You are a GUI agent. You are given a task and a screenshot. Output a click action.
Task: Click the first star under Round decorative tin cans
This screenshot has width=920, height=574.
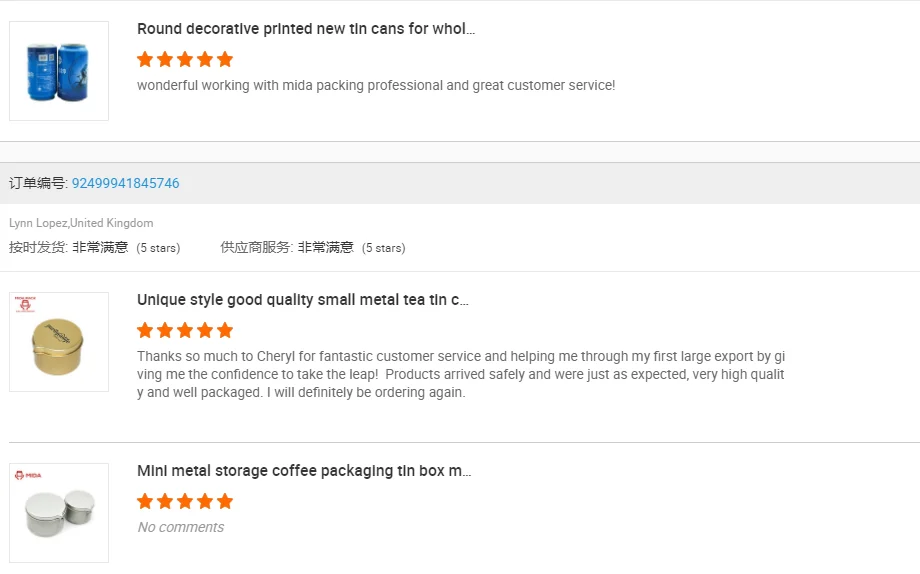click(145, 59)
